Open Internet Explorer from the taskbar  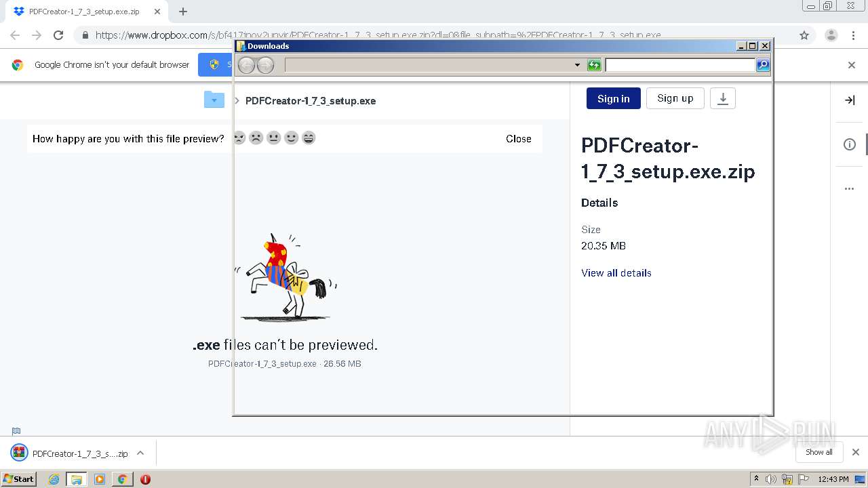point(54,479)
